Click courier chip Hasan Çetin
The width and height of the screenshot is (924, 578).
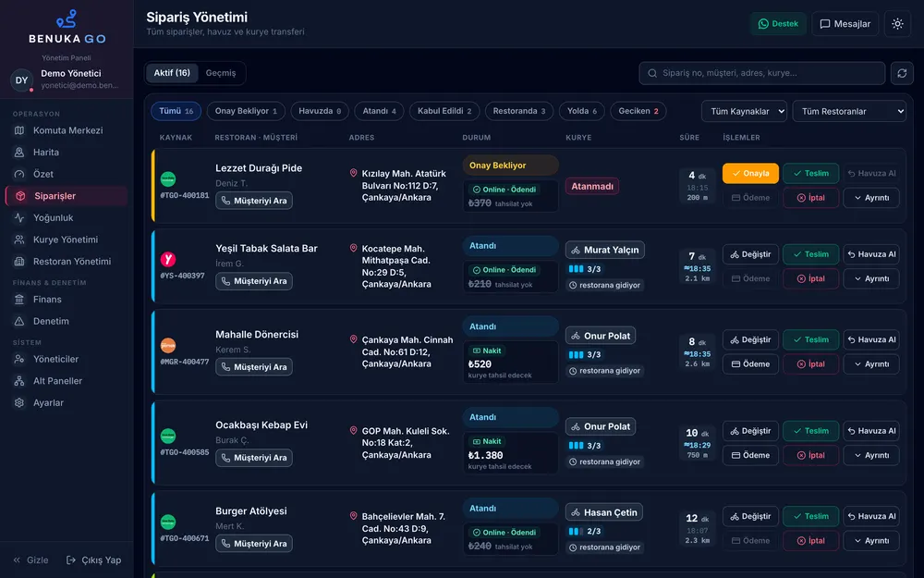pyautogui.click(x=604, y=512)
